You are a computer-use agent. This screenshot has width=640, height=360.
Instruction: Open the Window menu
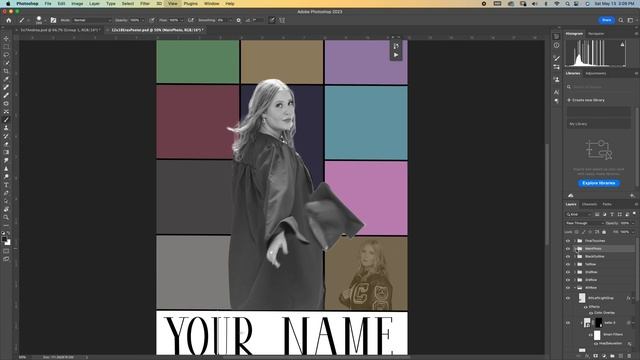211,4
